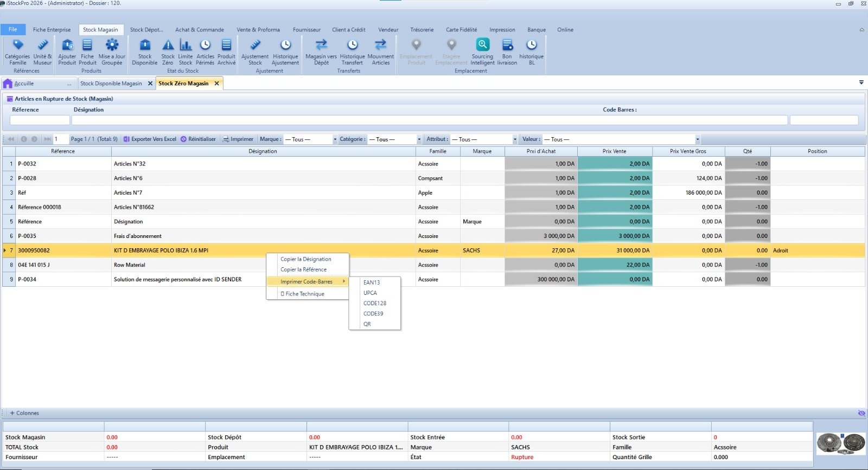Show Articles Périmés

[x=205, y=52]
